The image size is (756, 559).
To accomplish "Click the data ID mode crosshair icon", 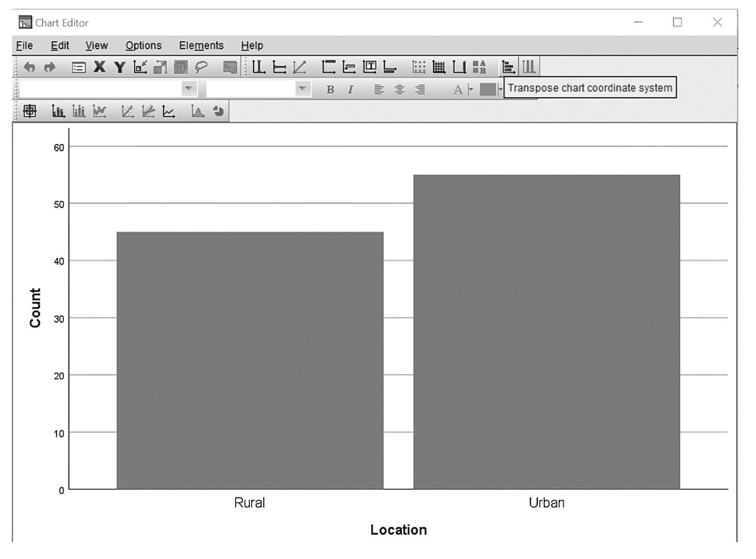I will coord(30,111).
